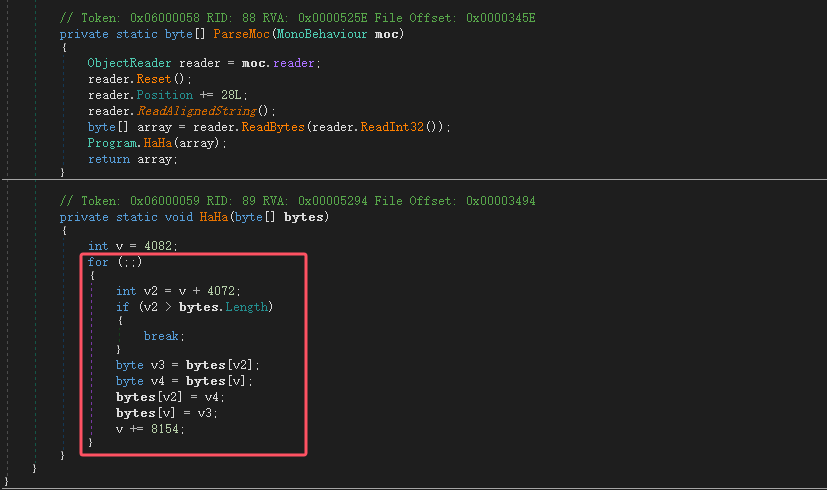Click the for keyword of the infinite loop

click(98, 261)
